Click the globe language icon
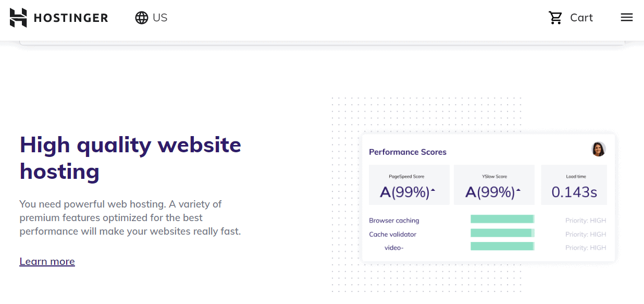 coord(141,18)
